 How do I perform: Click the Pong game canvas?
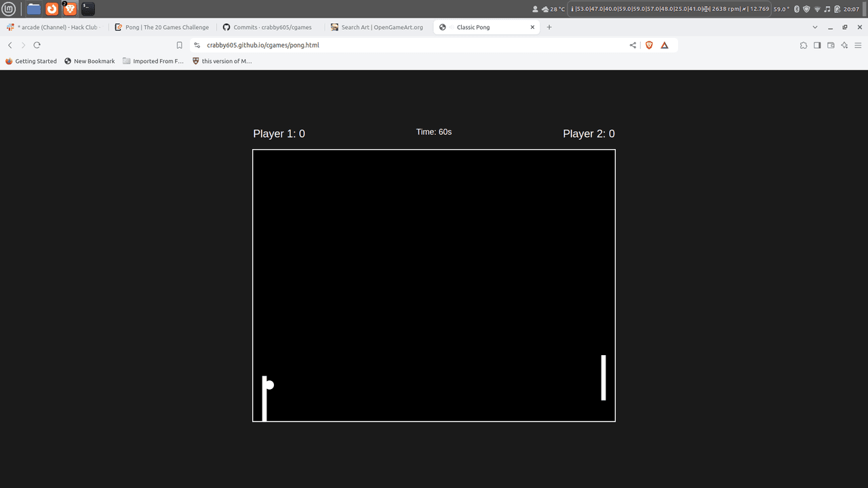434,285
